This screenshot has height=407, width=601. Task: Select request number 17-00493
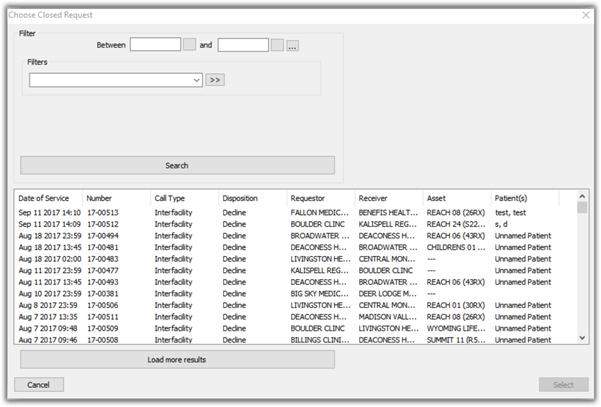(103, 282)
